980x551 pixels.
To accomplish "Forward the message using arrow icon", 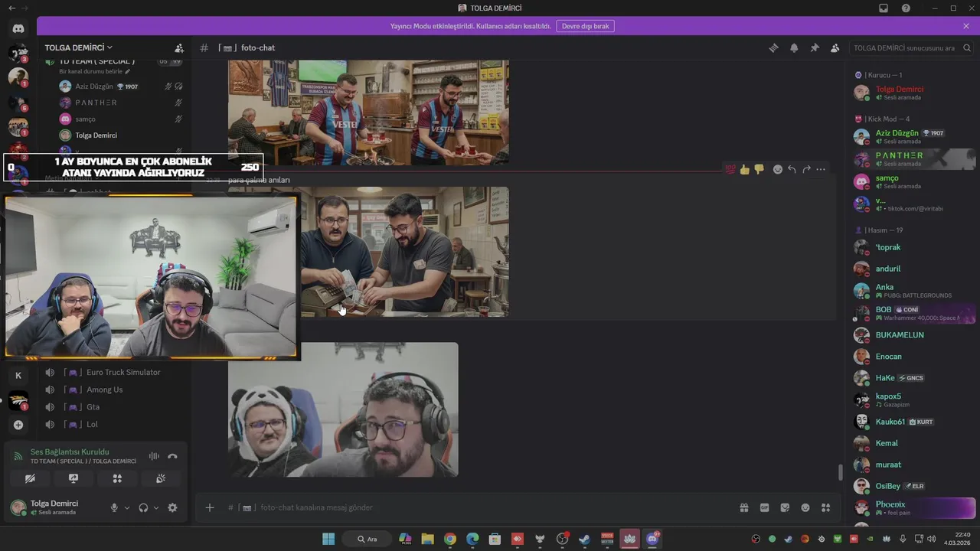I will (x=806, y=169).
